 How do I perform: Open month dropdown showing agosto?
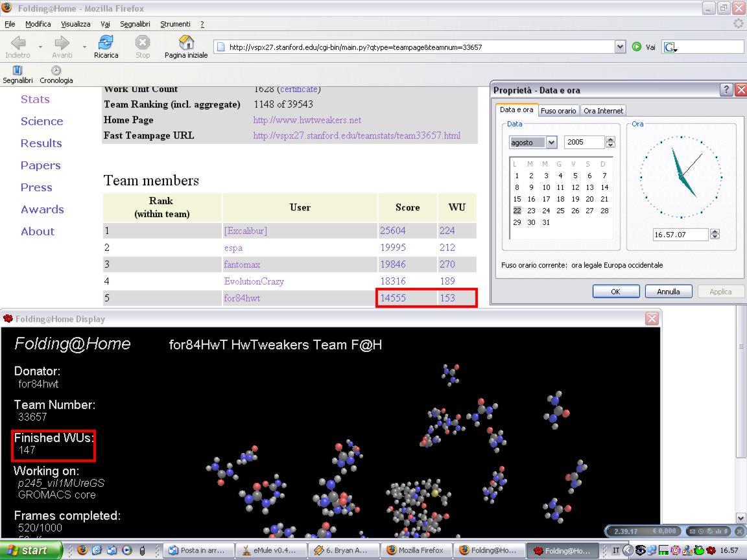point(552,142)
